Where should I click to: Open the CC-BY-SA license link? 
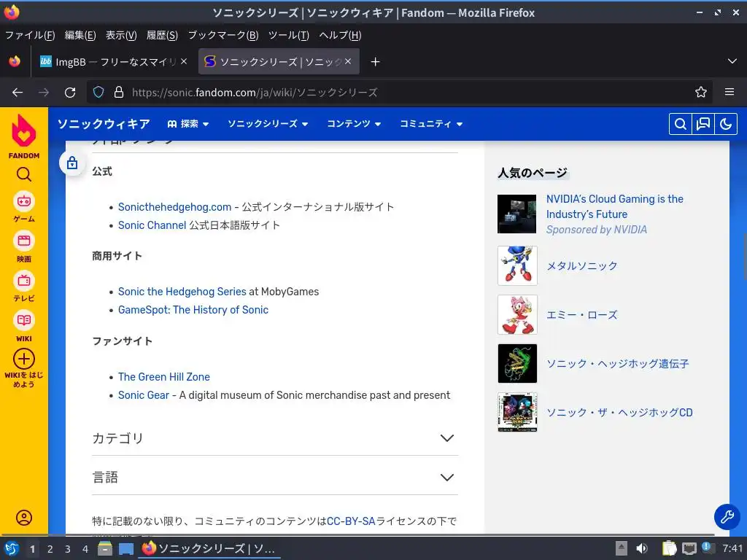click(x=351, y=521)
